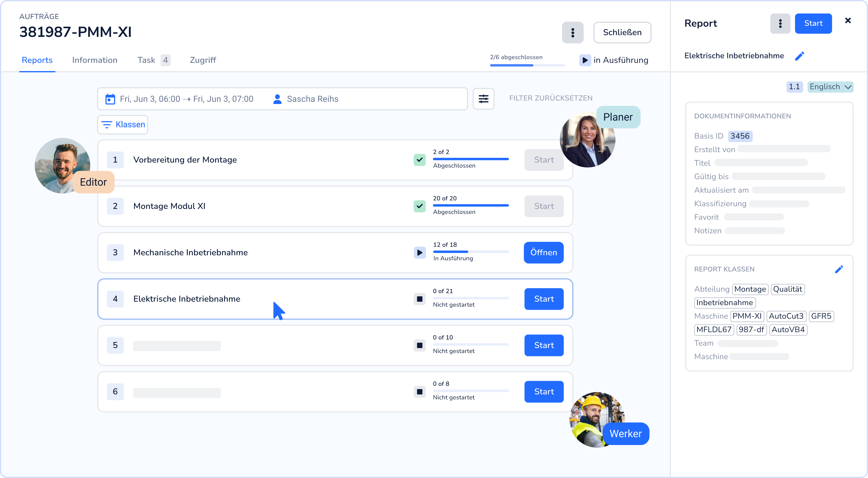Edit Report Klassen with the pencil icon

[x=839, y=269]
